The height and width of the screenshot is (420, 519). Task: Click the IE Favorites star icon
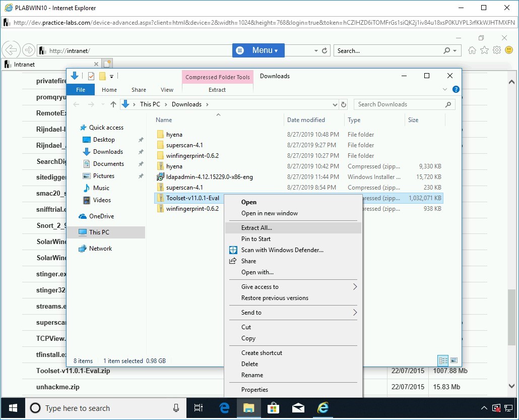point(484,50)
